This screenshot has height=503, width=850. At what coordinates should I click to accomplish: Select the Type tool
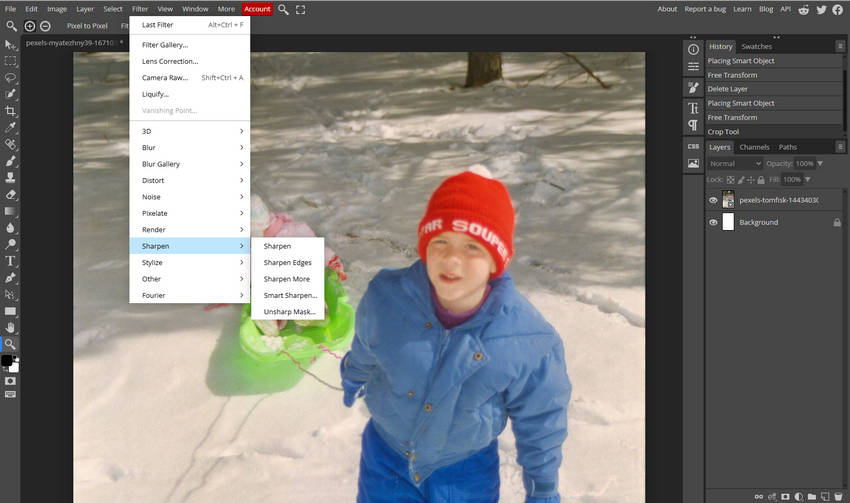[x=10, y=261]
